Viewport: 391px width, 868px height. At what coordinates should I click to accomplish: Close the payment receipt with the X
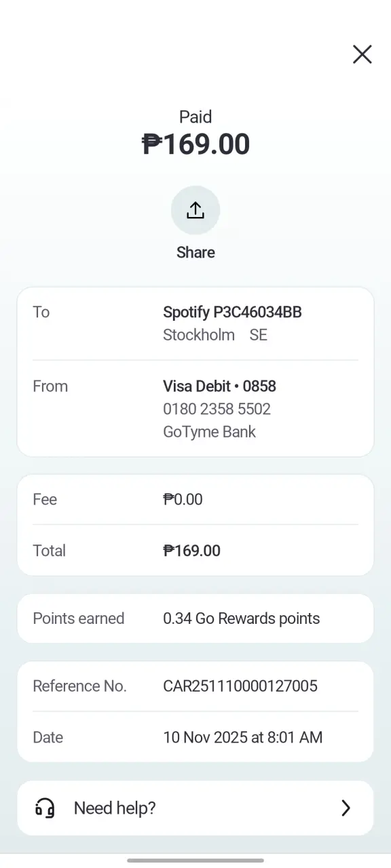click(362, 54)
